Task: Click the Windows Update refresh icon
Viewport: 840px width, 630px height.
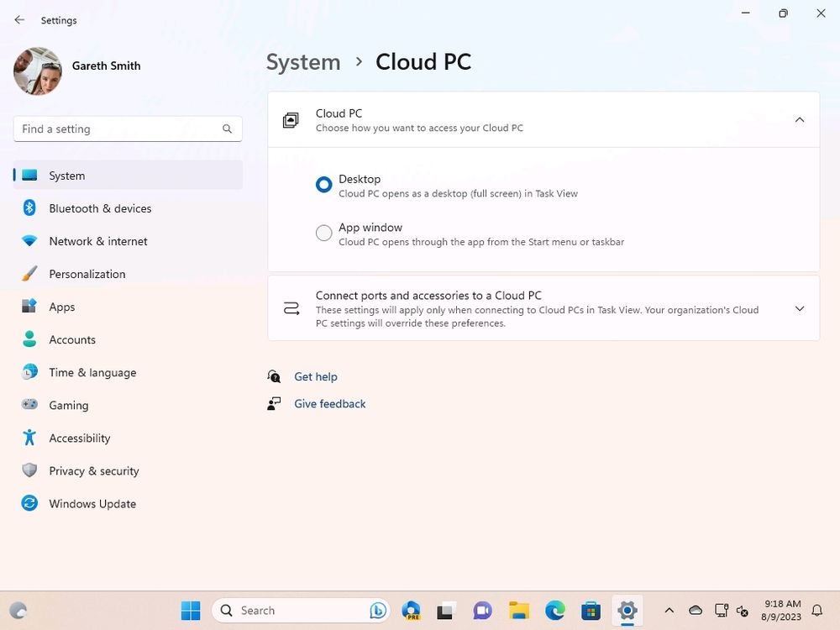Action: coord(29,503)
